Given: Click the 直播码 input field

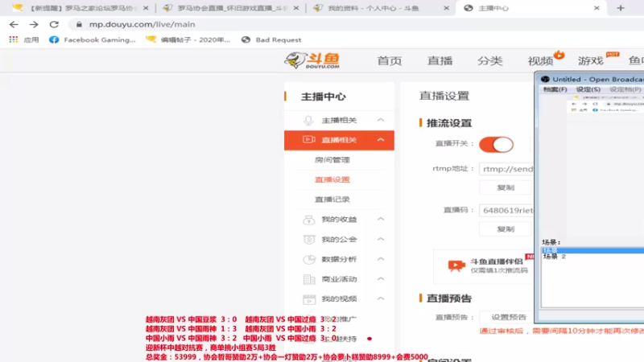Looking at the screenshot, I should (506, 210).
